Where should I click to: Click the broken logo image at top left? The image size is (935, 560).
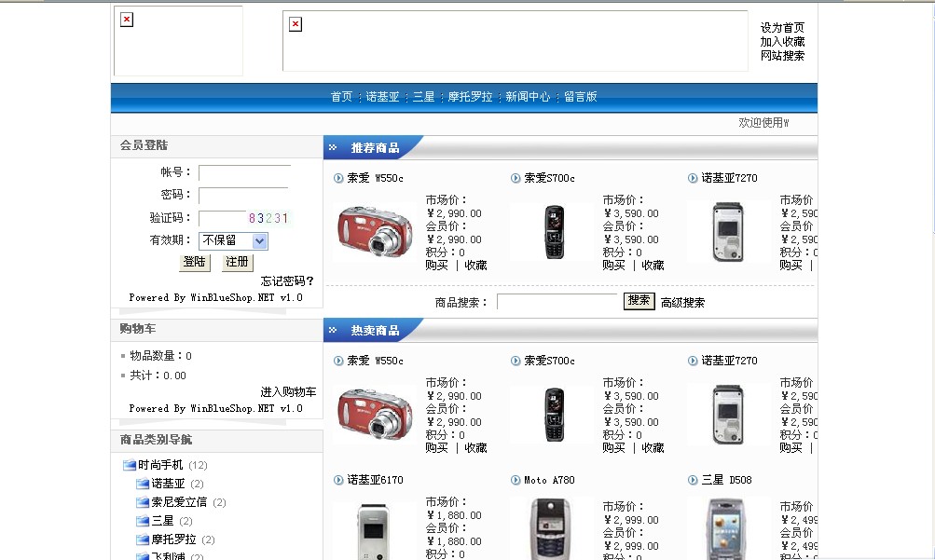[178, 40]
